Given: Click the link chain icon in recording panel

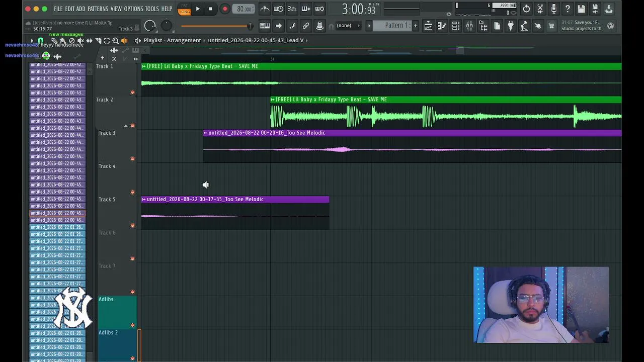Looking at the screenshot, I should pyautogui.click(x=306, y=26).
